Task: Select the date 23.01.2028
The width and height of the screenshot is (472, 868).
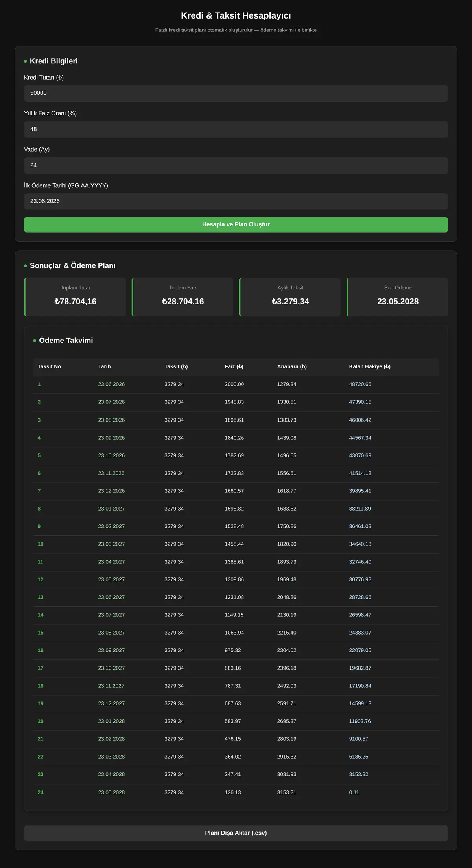Action: pos(111,721)
